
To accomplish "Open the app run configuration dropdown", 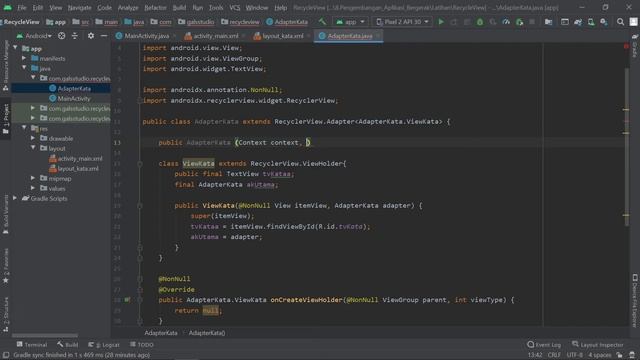I will [351, 22].
